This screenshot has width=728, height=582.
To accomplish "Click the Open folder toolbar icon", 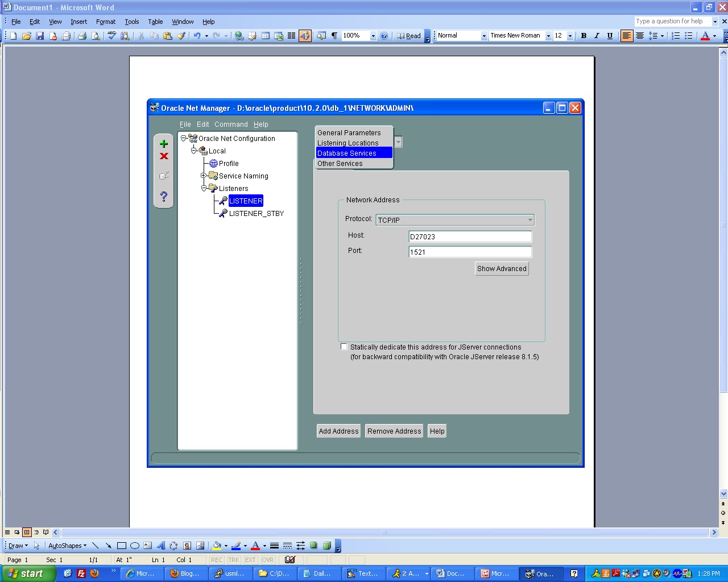I will 27,36.
